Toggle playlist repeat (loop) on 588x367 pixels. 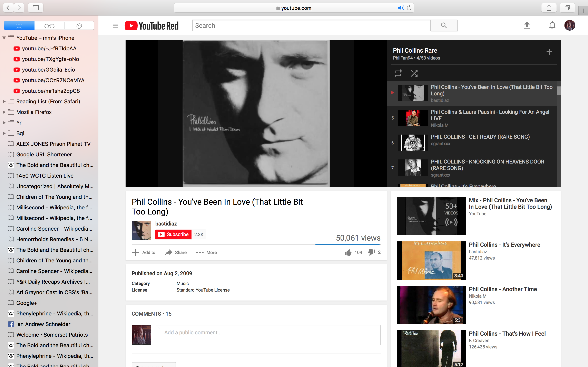point(398,73)
